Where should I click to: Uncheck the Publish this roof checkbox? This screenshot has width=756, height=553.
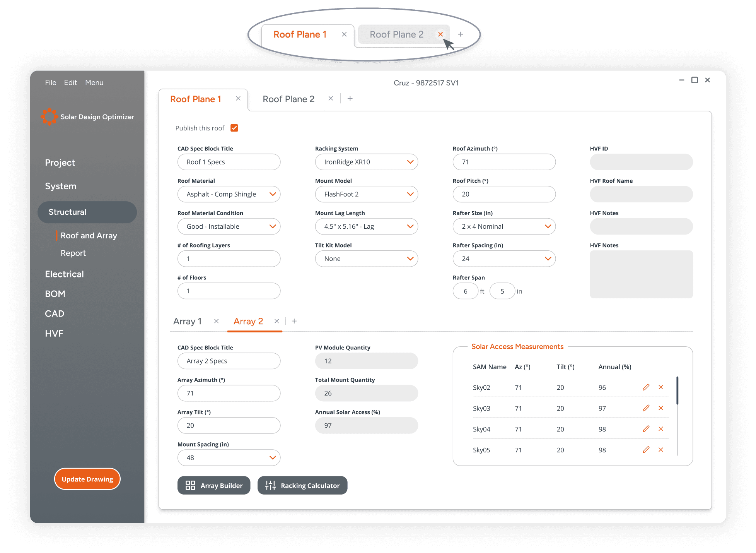(x=234, y=128)
